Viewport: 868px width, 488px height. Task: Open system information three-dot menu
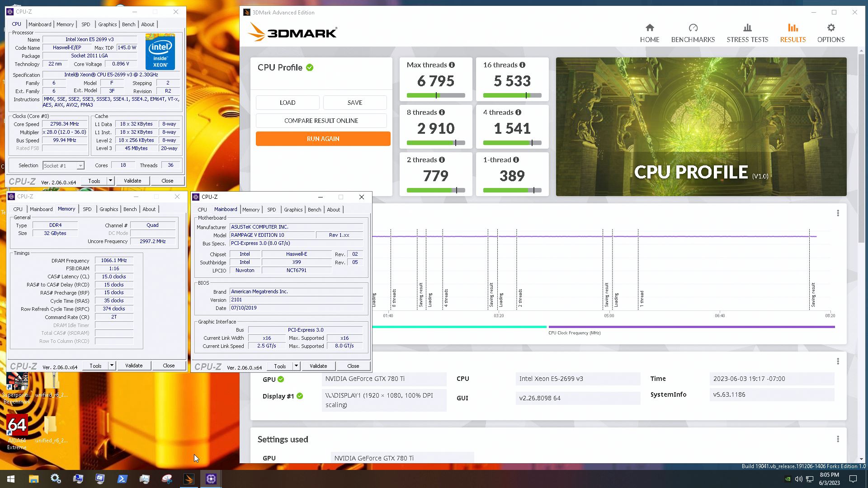(x=838, y=361)
